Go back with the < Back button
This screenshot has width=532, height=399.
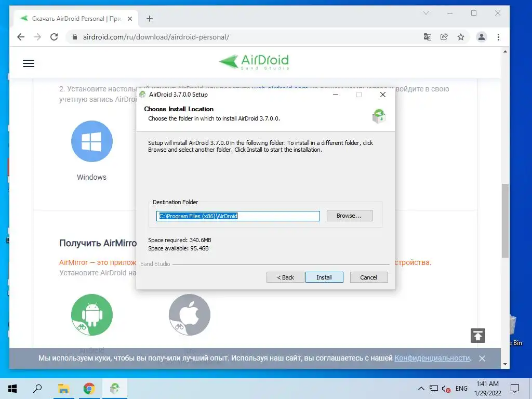[285, 277]
